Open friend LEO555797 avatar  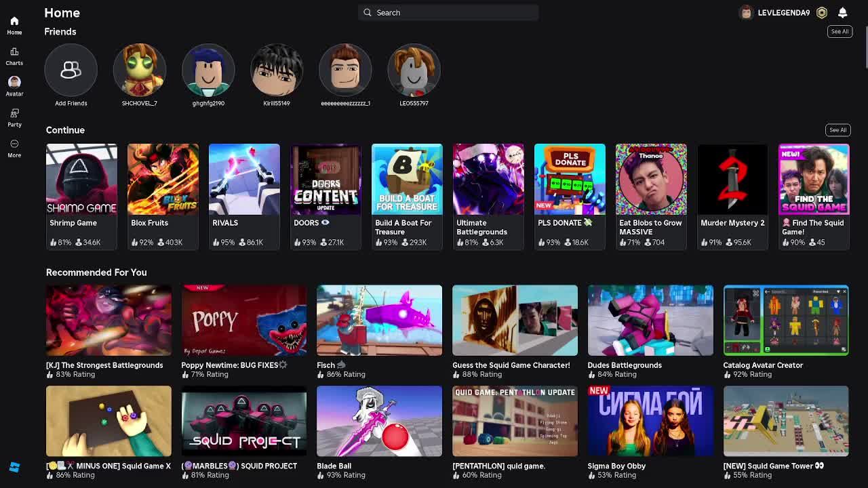[414, 70]
